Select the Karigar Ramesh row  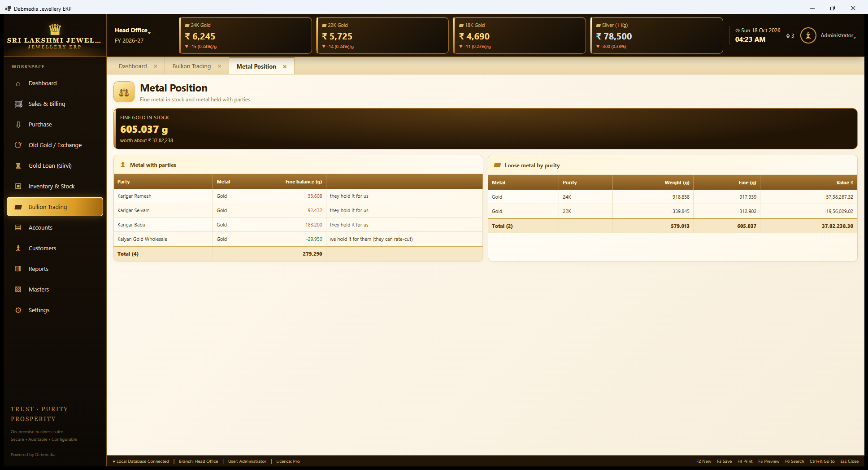[x=298, y=196]
